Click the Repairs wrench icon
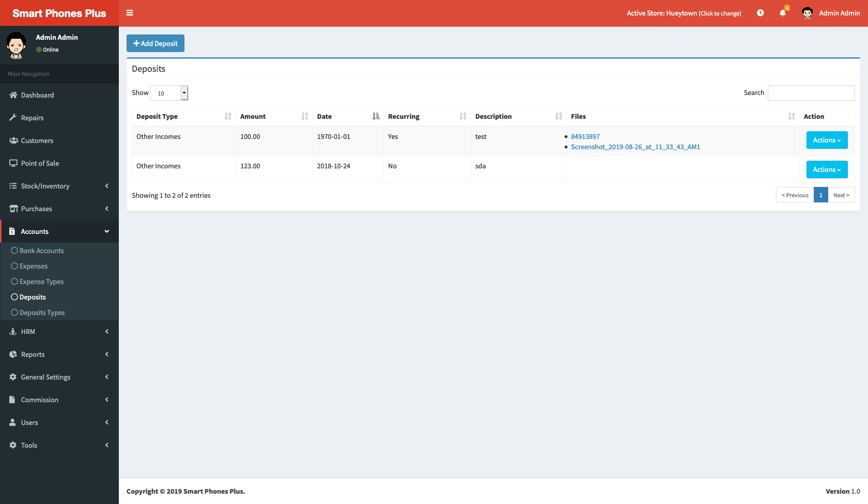868x504 pixels. (13, 118)
